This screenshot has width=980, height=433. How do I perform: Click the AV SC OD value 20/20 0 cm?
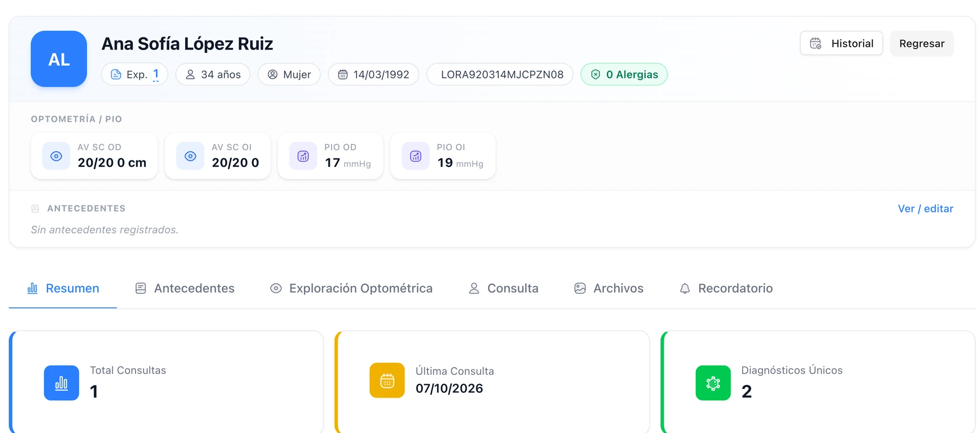coord(112,163)
